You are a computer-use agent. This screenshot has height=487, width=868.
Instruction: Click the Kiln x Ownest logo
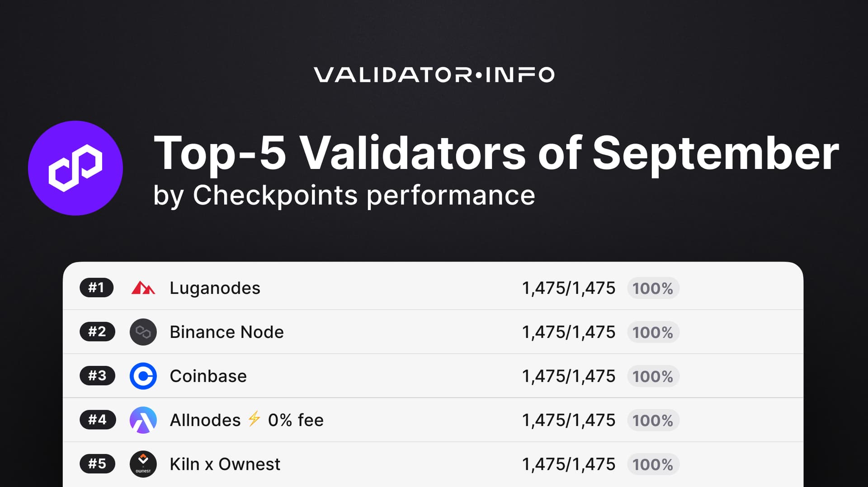(x=143, y=464)
